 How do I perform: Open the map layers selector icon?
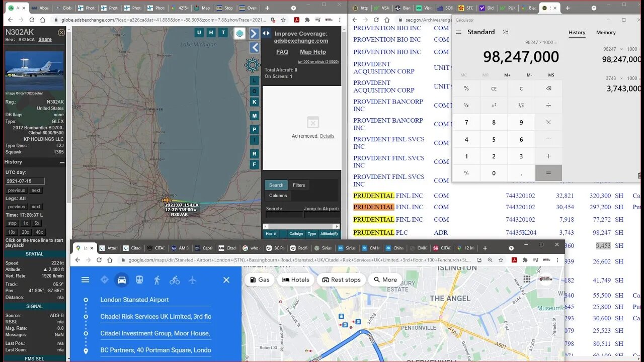(x=240, y=33)
